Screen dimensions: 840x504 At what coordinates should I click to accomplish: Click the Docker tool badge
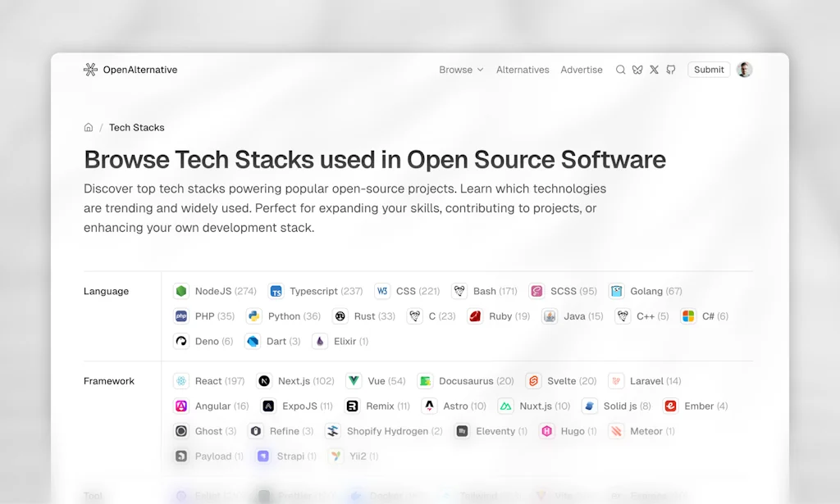379,496
